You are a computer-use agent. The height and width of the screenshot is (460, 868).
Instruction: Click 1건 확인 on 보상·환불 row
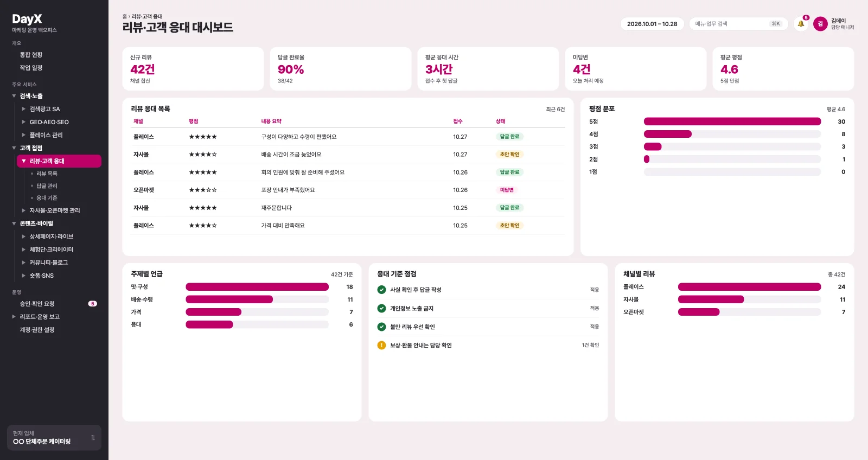click(590, 345)
